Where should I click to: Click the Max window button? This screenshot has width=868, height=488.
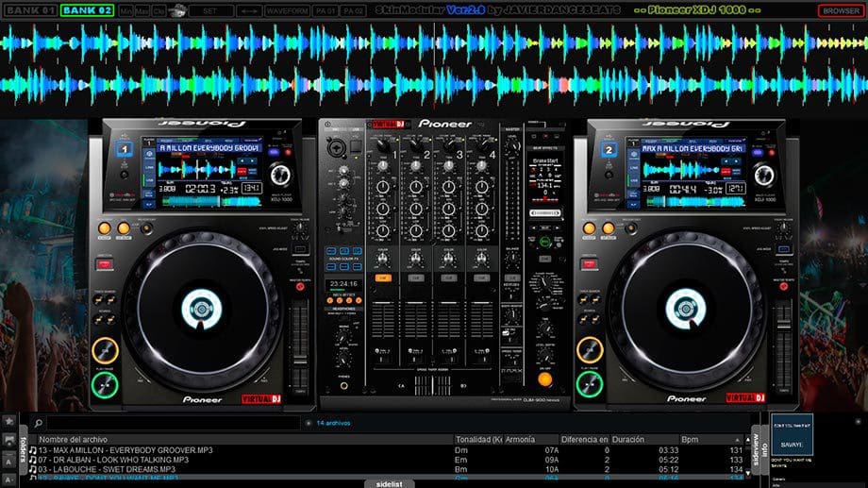pos(142,10)
